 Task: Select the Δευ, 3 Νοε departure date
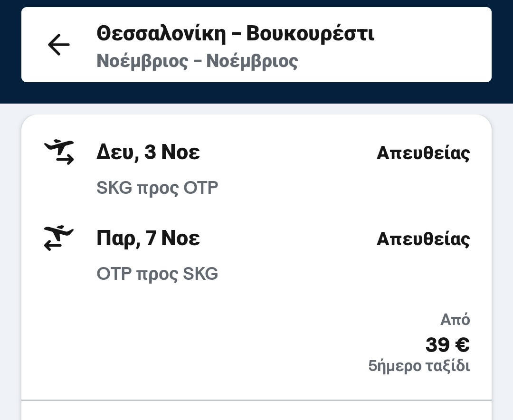click(x=148, y=153)
